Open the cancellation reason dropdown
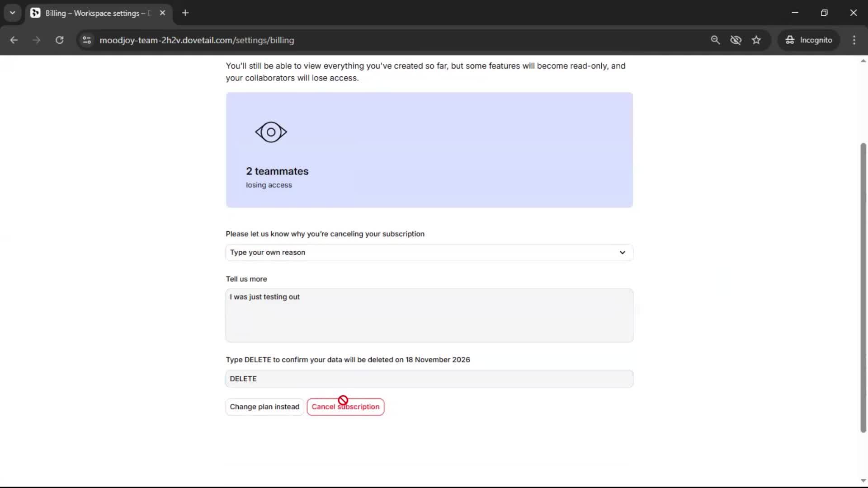This screenshot has width=868, height=488. point(429,253)
